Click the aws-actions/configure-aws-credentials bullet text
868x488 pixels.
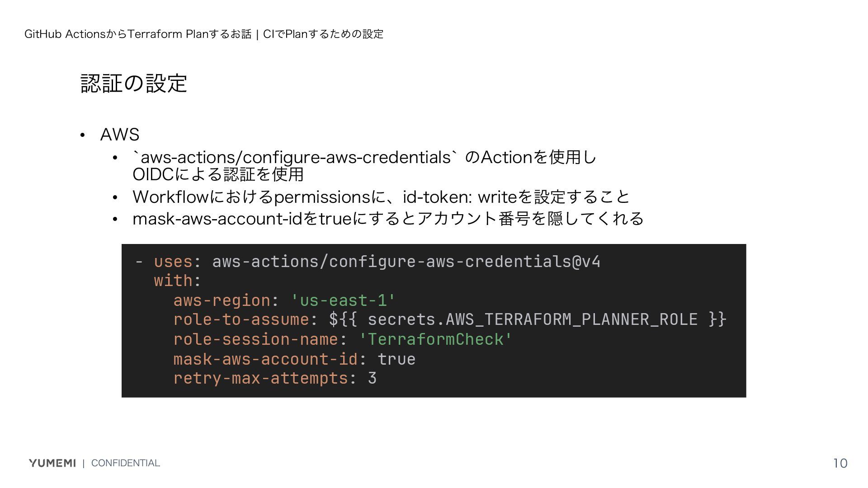(x=364, y=157)
